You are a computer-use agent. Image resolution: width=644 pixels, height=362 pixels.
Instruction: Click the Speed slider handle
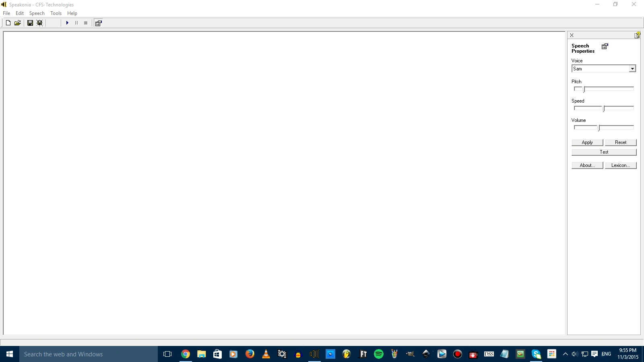pyautogui.click(x=604, y=108)
